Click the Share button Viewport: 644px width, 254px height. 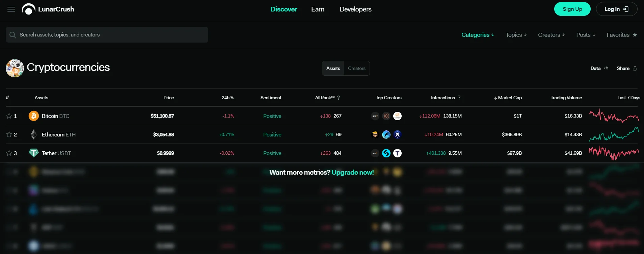tap(627, 68)
